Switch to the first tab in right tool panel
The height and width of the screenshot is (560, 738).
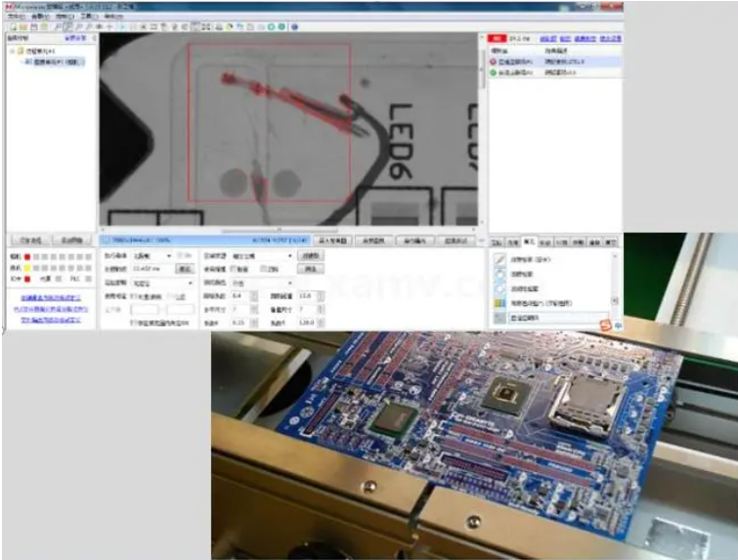click(497, 242)
